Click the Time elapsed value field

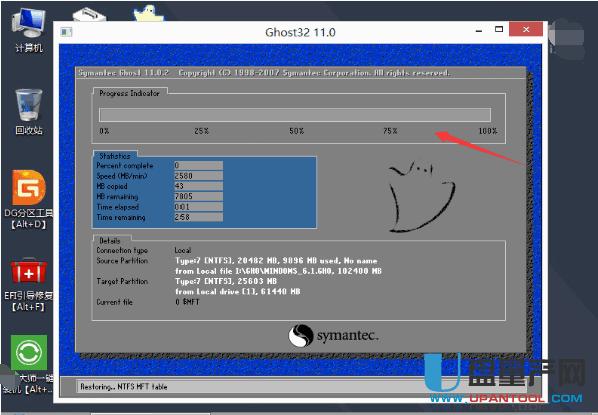(x=198, y=207)
